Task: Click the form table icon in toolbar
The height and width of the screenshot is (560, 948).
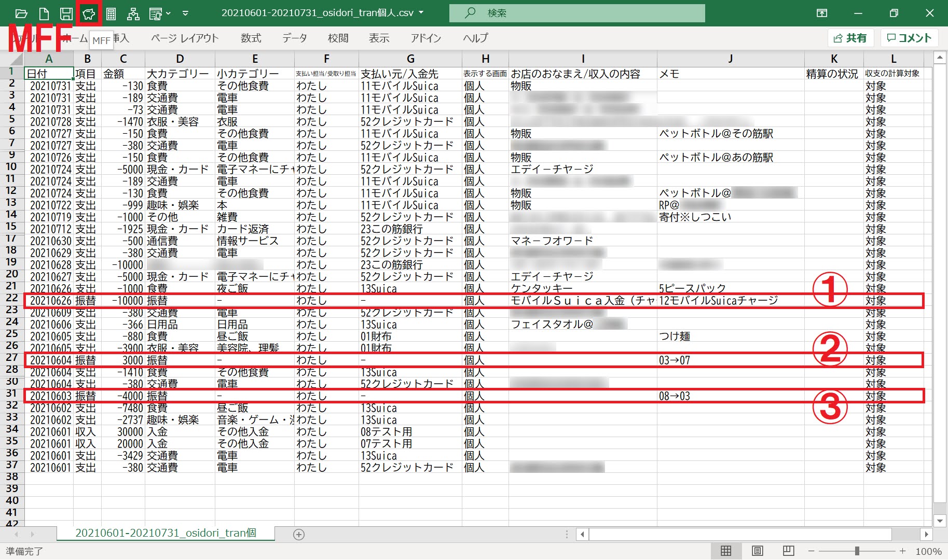Action: (x=156, y=13)
